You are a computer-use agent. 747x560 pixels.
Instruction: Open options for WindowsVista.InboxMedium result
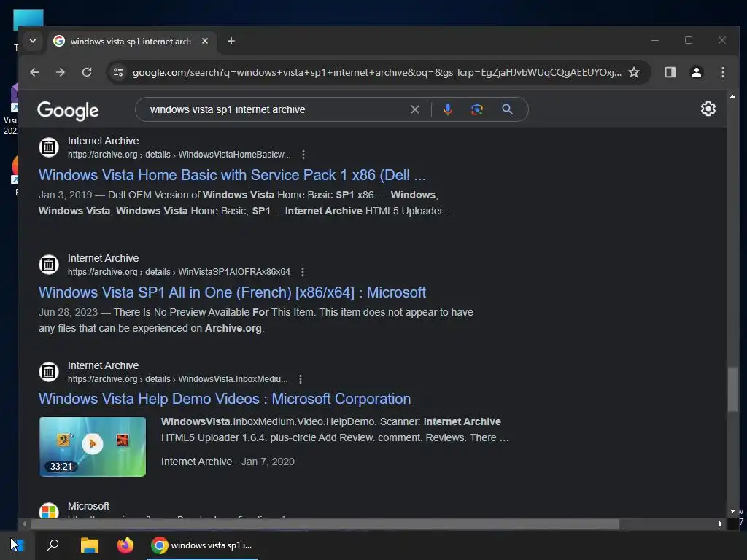click(x=300, y=379)
